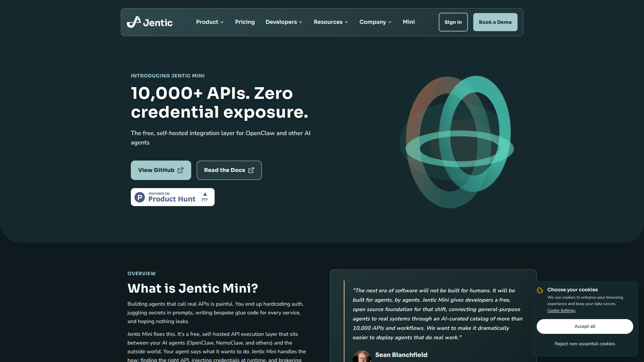Open Cookie Settings link
The height and width of the screenshot is (362, 644).
561,310
